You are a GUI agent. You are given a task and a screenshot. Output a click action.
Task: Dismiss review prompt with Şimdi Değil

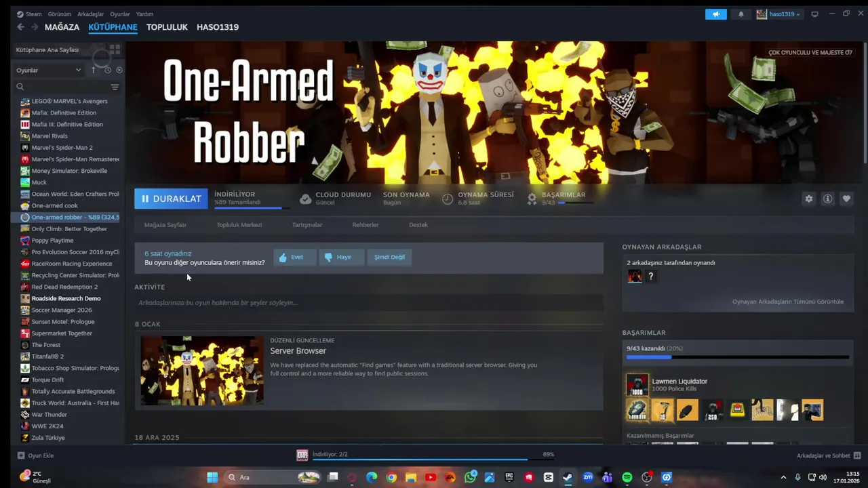pyautogui.click(x=389, y=257)
